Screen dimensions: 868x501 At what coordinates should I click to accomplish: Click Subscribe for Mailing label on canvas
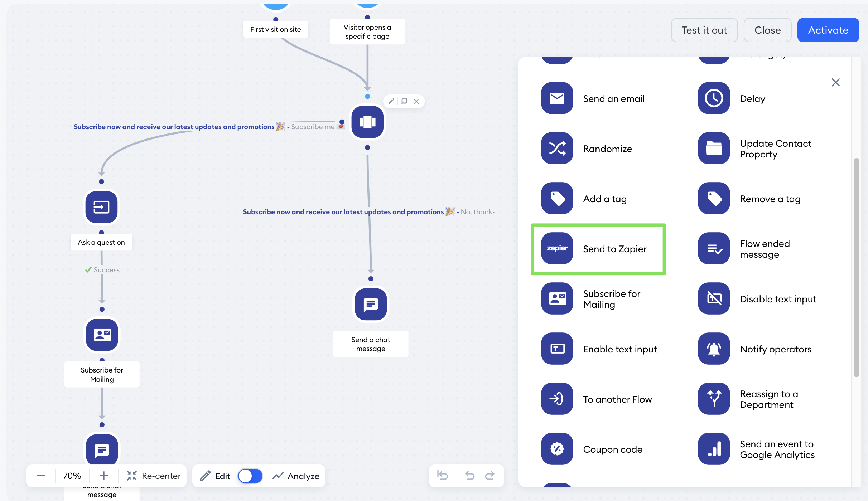102,375
